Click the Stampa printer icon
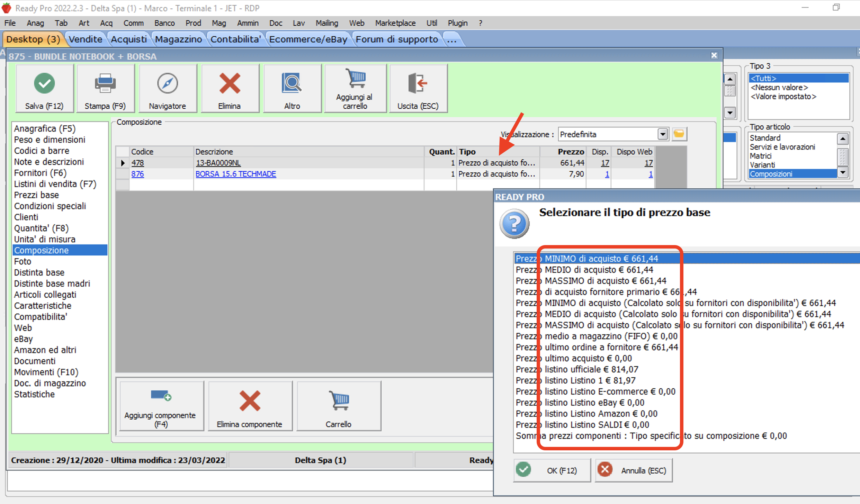The image size is (860, 504). click(105, 83)
